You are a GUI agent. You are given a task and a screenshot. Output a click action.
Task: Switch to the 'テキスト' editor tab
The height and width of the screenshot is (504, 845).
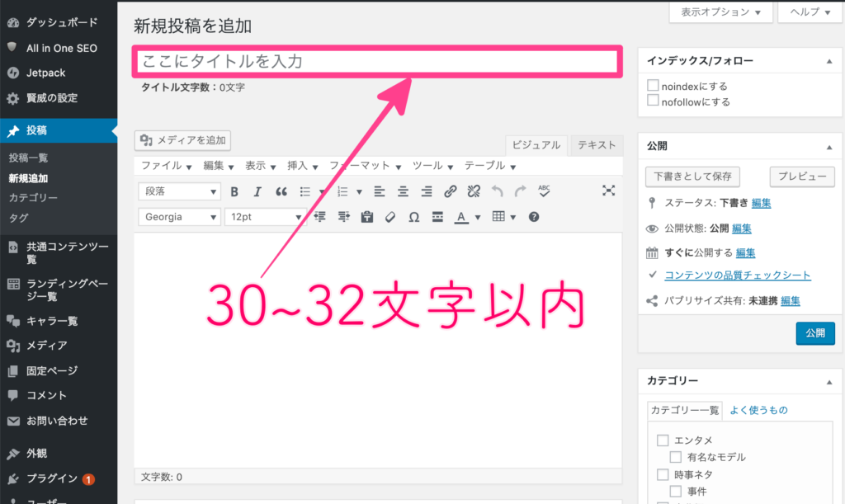pyautogui.click(x=596, y=145)
